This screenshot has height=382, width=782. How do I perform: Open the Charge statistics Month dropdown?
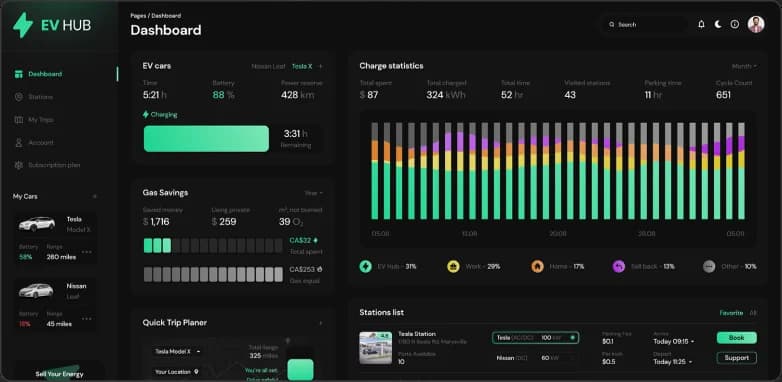(x=744, y=66)
